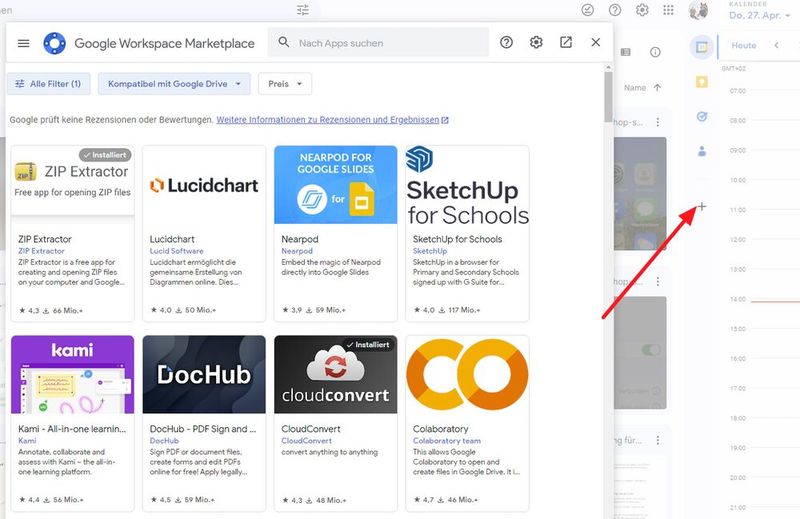800x519 pixels.
Task: Select the 'SketchUp for Schools' card title
Action: click(457, 239)
